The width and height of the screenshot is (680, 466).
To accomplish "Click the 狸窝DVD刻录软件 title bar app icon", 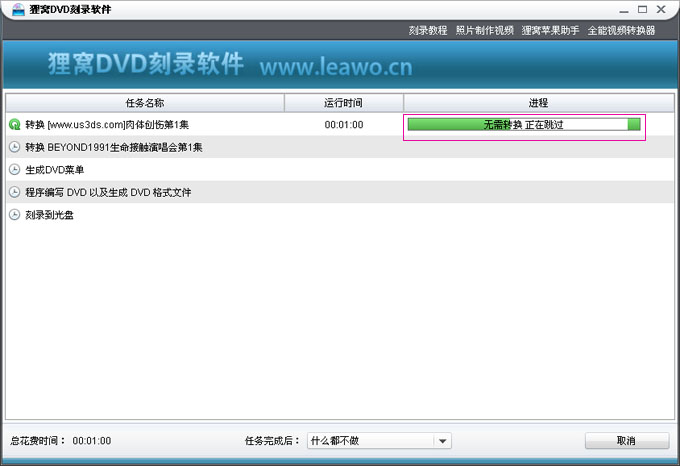I will click(x=18, y=9).
